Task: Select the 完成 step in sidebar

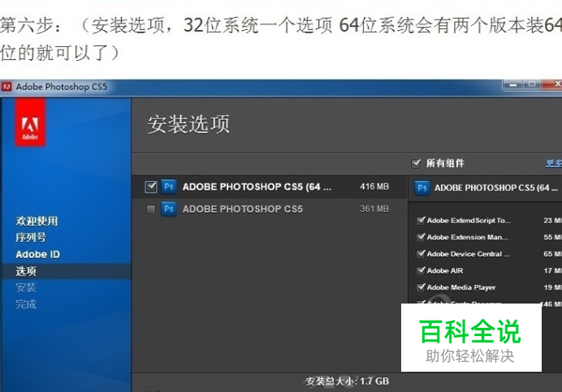Action: 26,304
